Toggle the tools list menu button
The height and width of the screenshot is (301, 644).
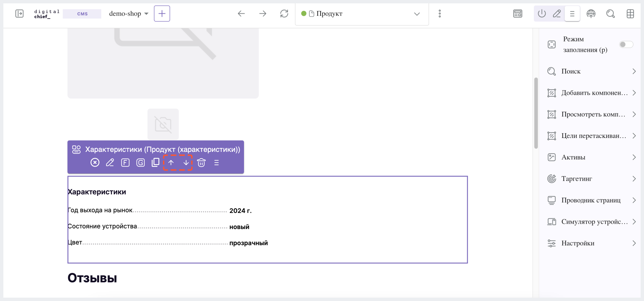(572, 13)
